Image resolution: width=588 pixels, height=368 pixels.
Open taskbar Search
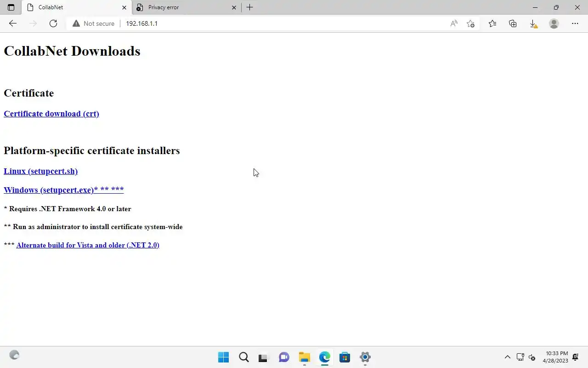click(x=243, y=357)
